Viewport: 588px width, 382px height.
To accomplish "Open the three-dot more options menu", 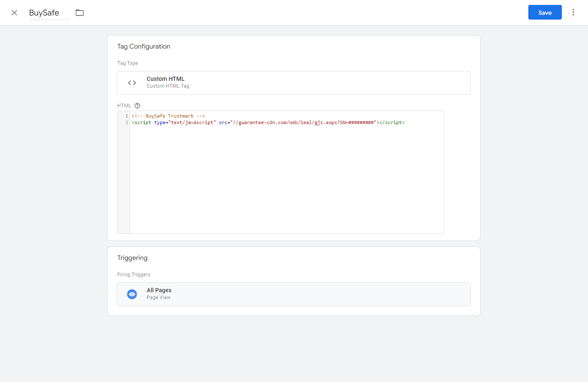I will (x=573, y=12).
